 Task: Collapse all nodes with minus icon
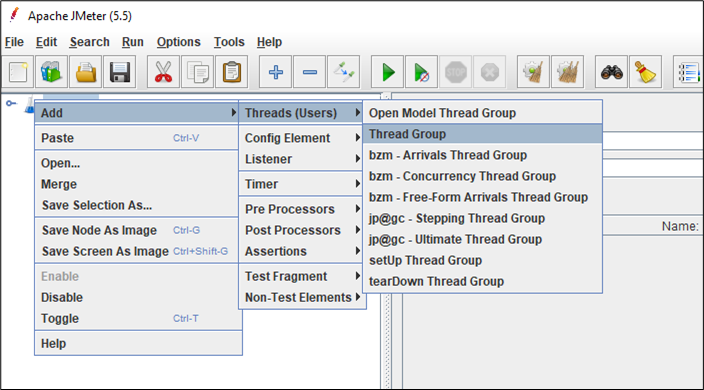coord(310,72)
